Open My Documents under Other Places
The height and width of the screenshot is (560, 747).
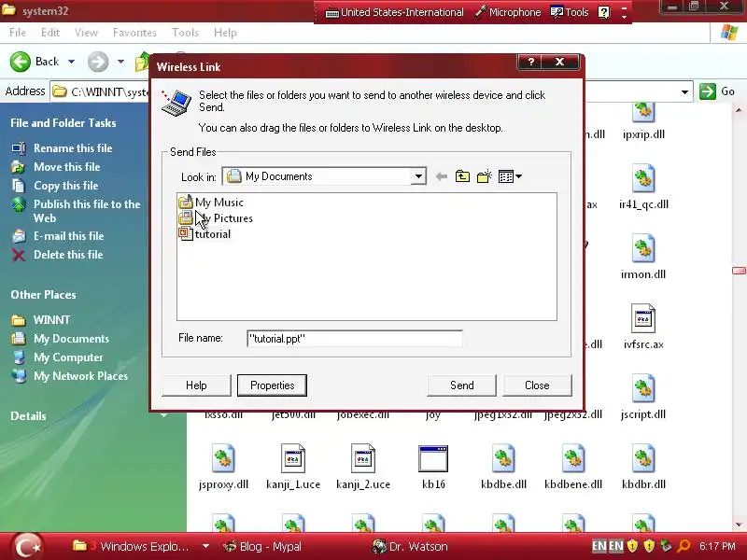(x=71, y=339)
